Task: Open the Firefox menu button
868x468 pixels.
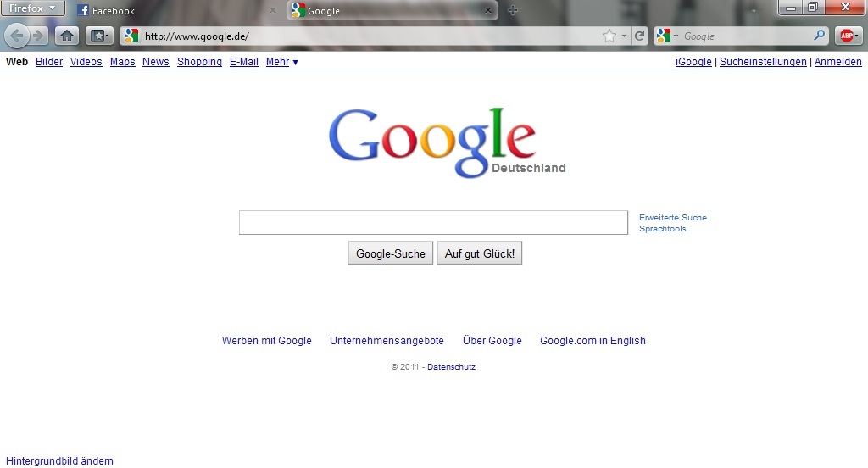Action: pyautogui.click(x=32, y=8)
